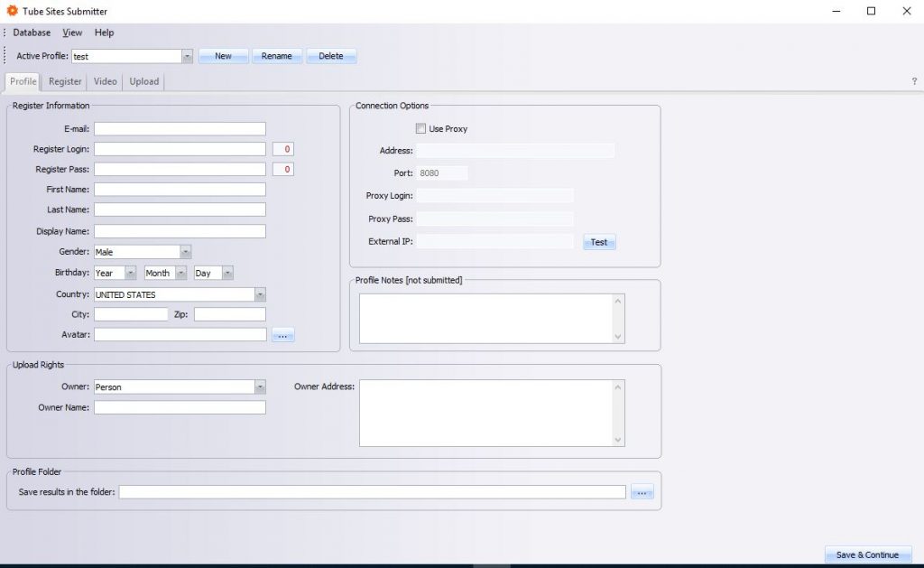Click the Zip input field
The width and height of the screenshot is (924, 568).
pyautogui.click(x=230, y=314)
